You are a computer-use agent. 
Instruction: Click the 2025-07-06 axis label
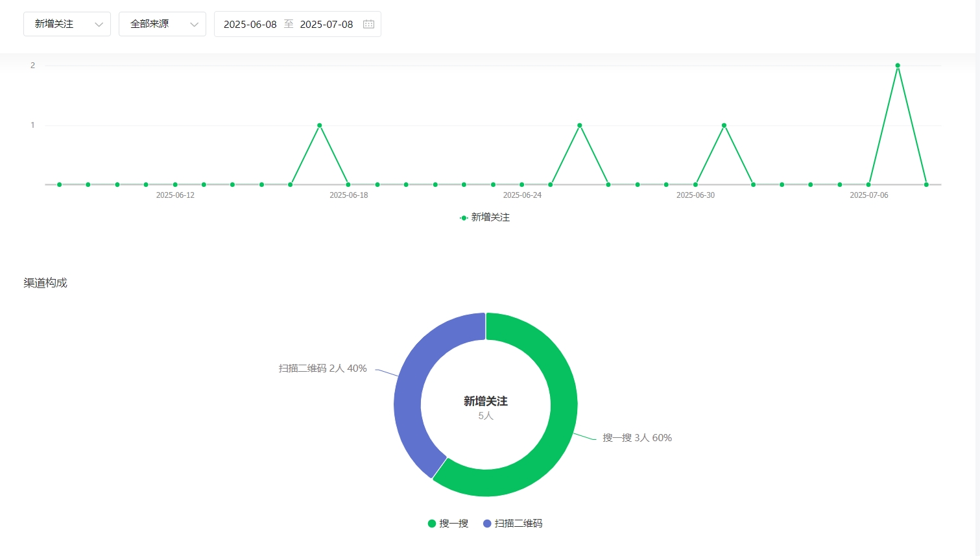click(869, 195)
